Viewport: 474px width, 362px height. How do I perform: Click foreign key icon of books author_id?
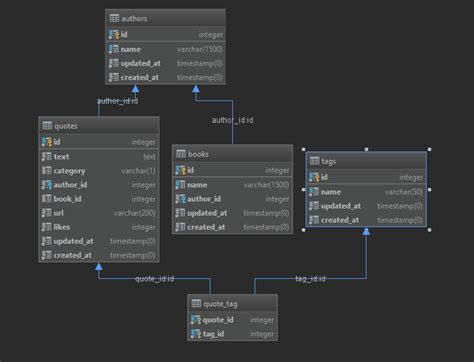click(180, 199)
